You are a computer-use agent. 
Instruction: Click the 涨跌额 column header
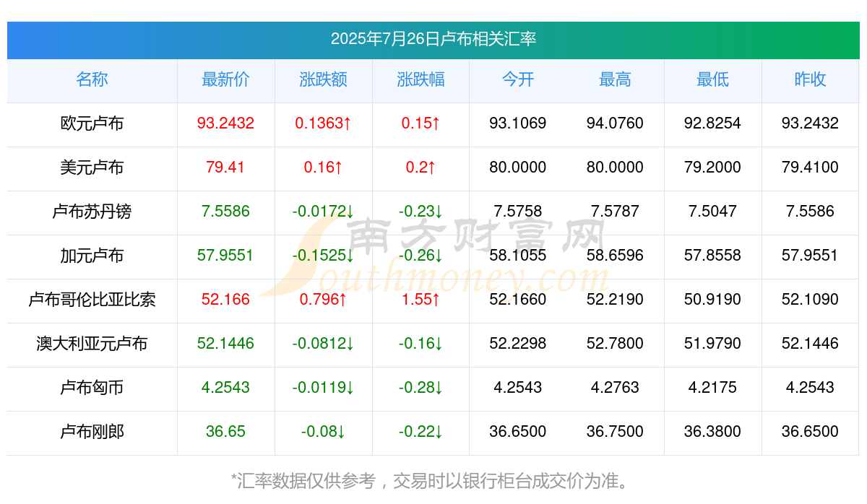click(x=323, y=79)
